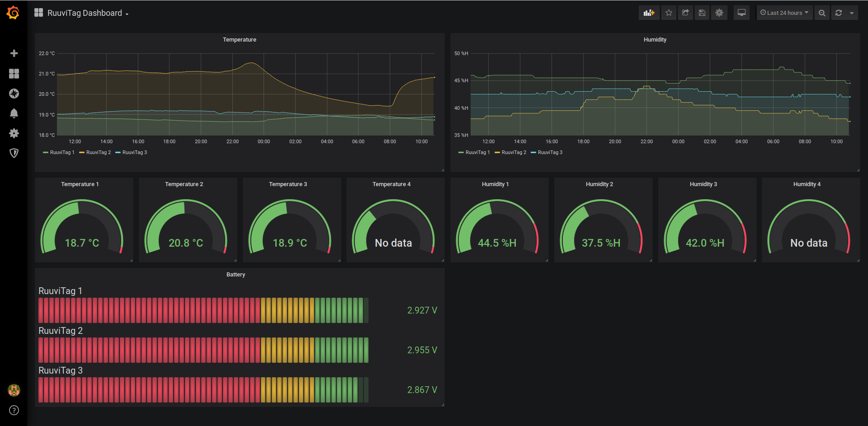Image resolution: width=868 pixels, height=426 pixels.
Task: Open the Humidity 2 gauge panel title
Action: pyautogui.click(x=599, y=184)
